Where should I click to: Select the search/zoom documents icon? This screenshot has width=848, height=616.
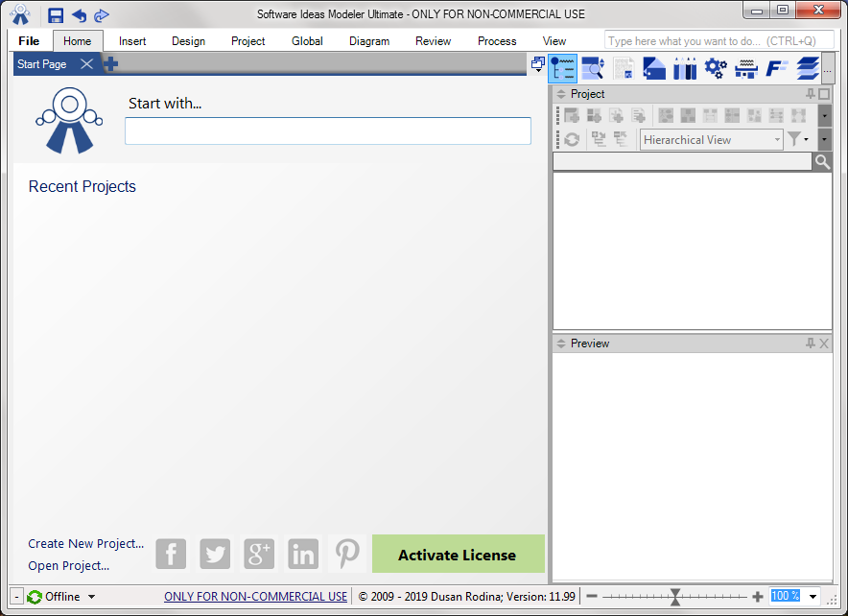click(592, 67)
